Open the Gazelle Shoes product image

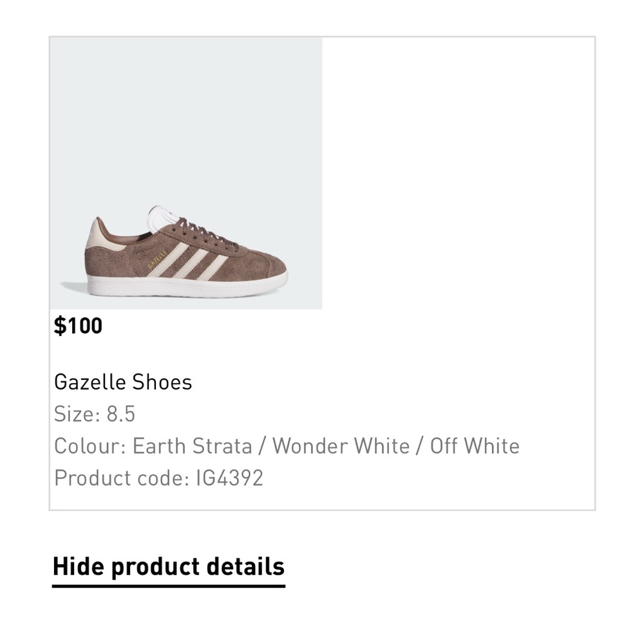(x=185, y=173)
